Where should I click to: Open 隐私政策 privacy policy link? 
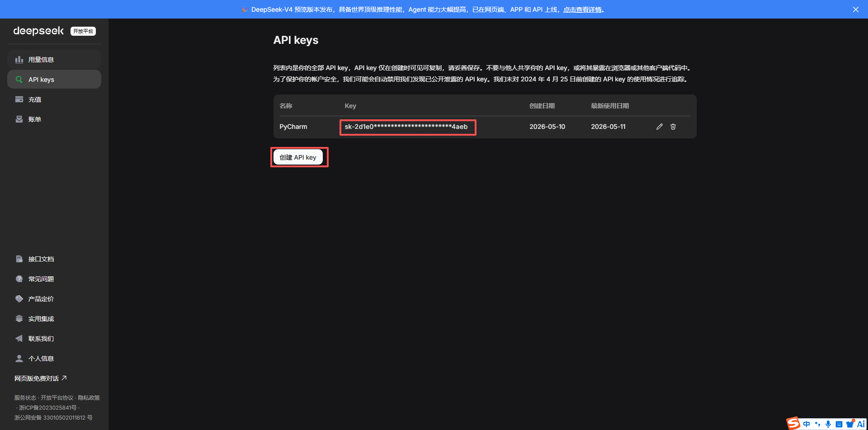coord(89,398)
